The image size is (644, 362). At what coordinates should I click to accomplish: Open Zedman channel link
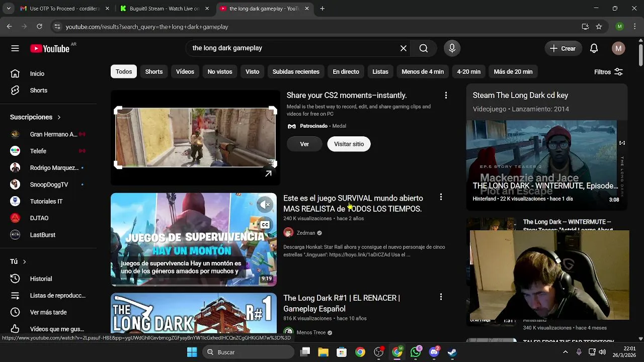point(306,233)
